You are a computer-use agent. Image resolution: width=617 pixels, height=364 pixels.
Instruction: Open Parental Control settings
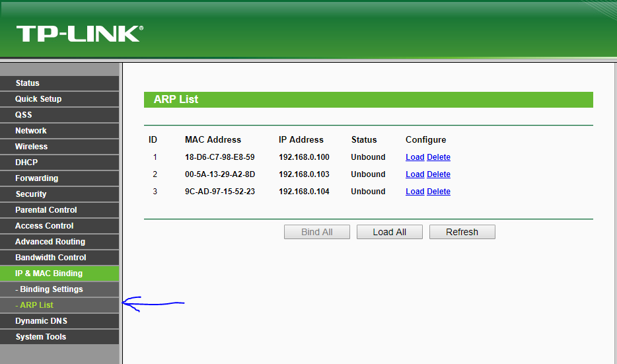pos(59,209)
